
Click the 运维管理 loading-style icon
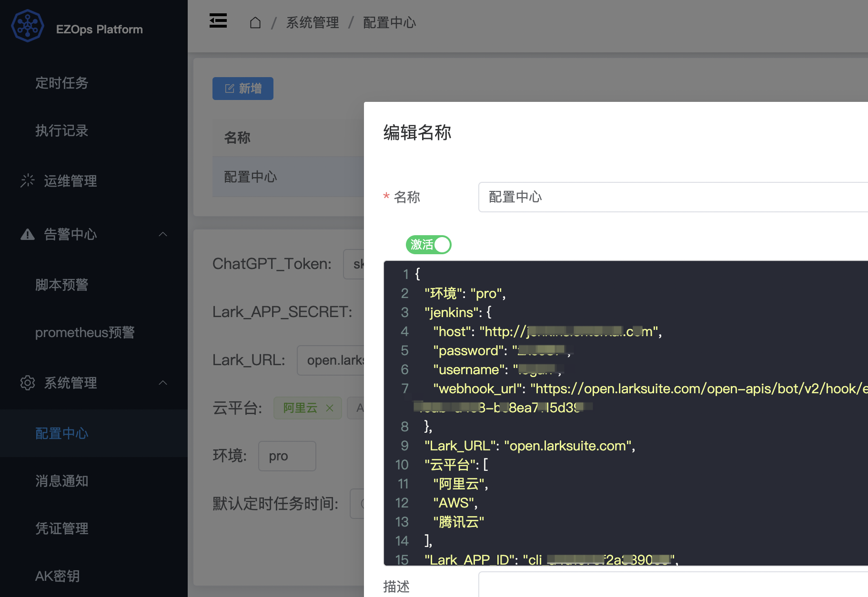28,180
